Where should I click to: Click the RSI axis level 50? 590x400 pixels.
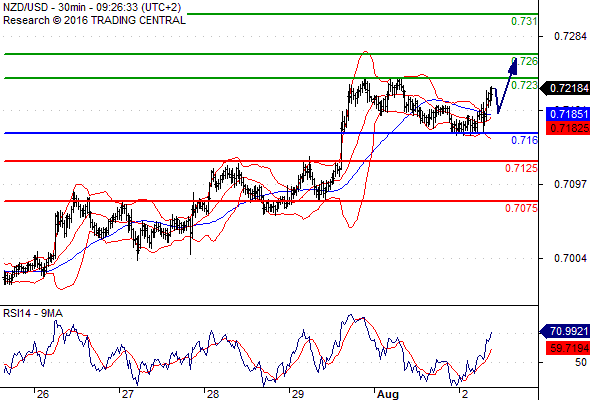tap(581, 362)
